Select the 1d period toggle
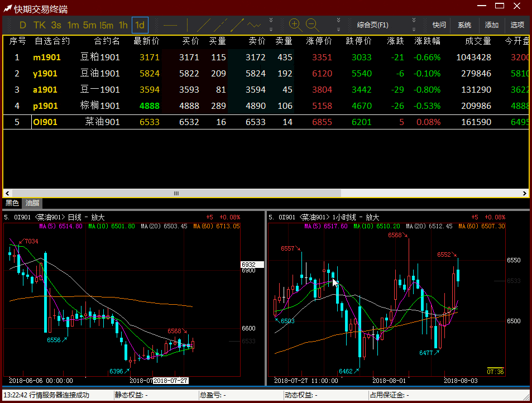The image size is (532, 403). pos(140,25)
